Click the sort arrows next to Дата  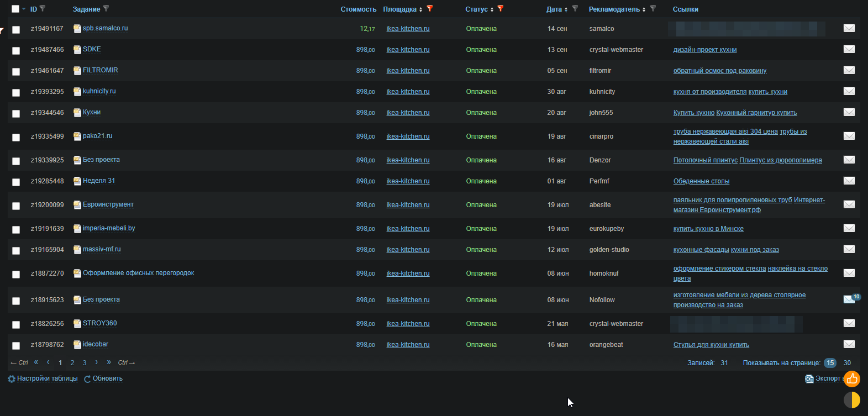[566, 9]
